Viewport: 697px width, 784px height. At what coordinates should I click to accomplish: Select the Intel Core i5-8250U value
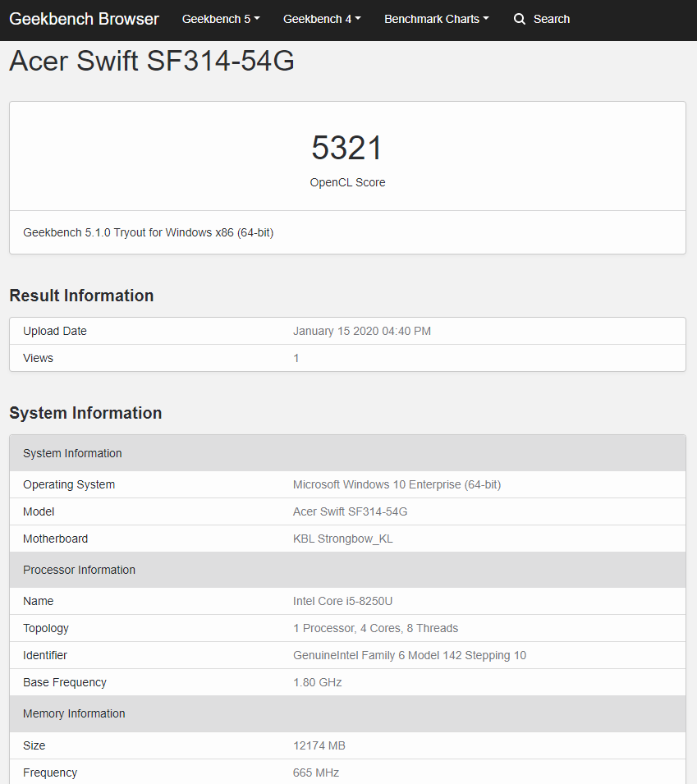[x=342, y=601]
